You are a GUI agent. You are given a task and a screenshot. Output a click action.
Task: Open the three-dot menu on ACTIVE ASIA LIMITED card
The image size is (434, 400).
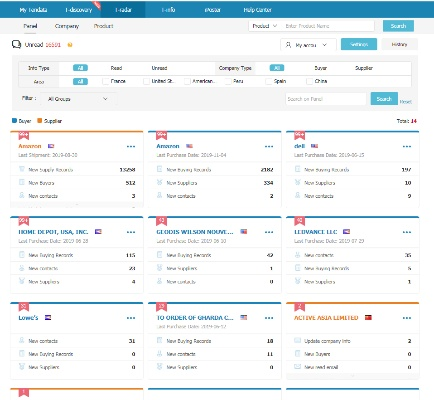(407, 318)
